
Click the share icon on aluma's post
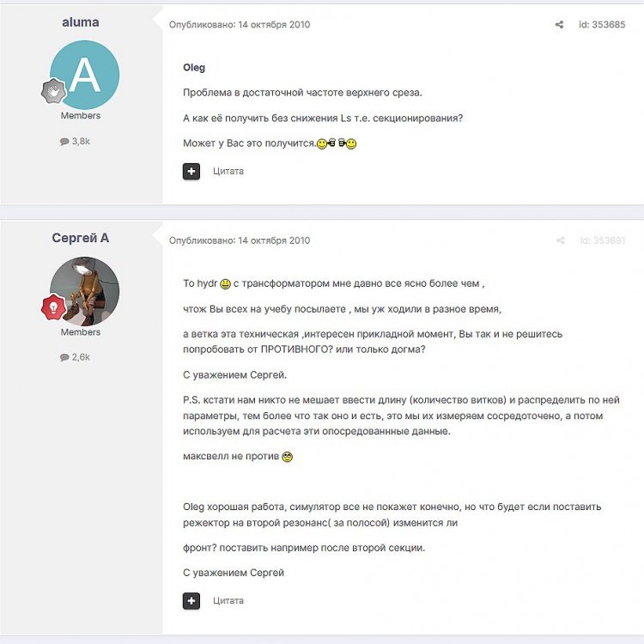tap(559, 25)
